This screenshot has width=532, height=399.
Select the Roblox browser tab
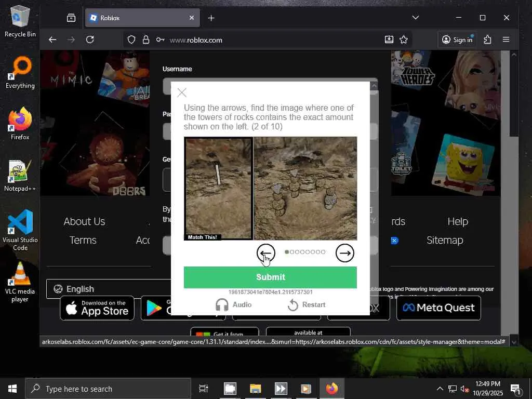pyautogui.click(x=142, y=18)
